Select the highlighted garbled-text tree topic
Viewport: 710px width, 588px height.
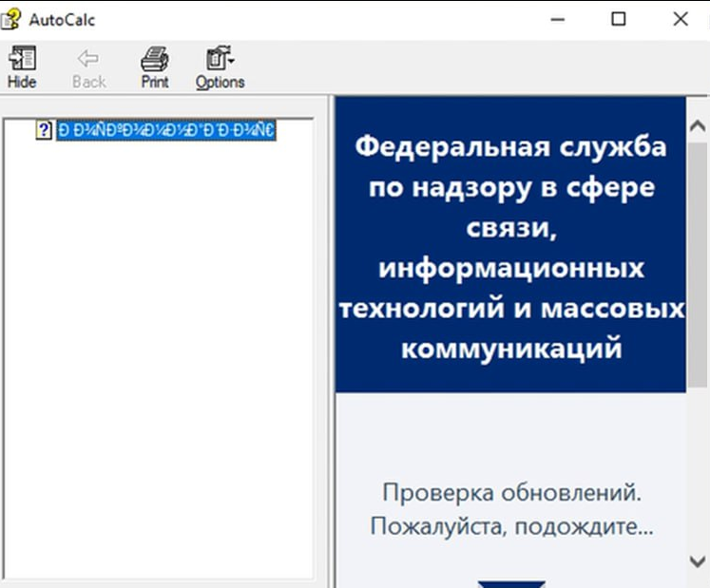coord(165,131)
